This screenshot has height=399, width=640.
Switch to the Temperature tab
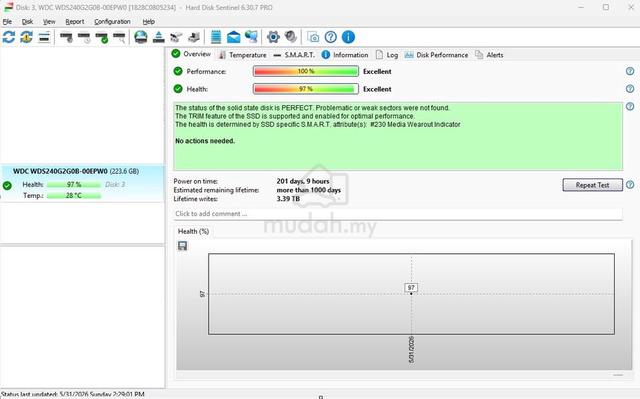pyautogui.click(x=242, y=55)
